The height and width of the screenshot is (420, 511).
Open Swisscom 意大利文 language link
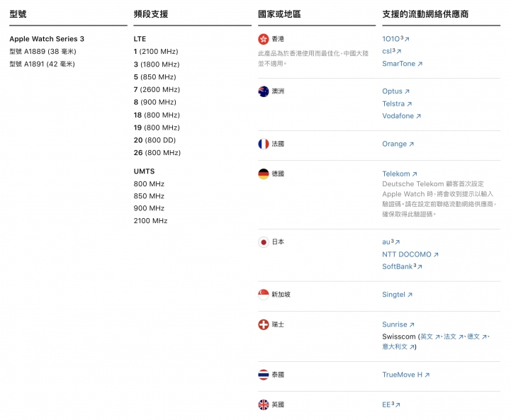click(x=398, y=347)
